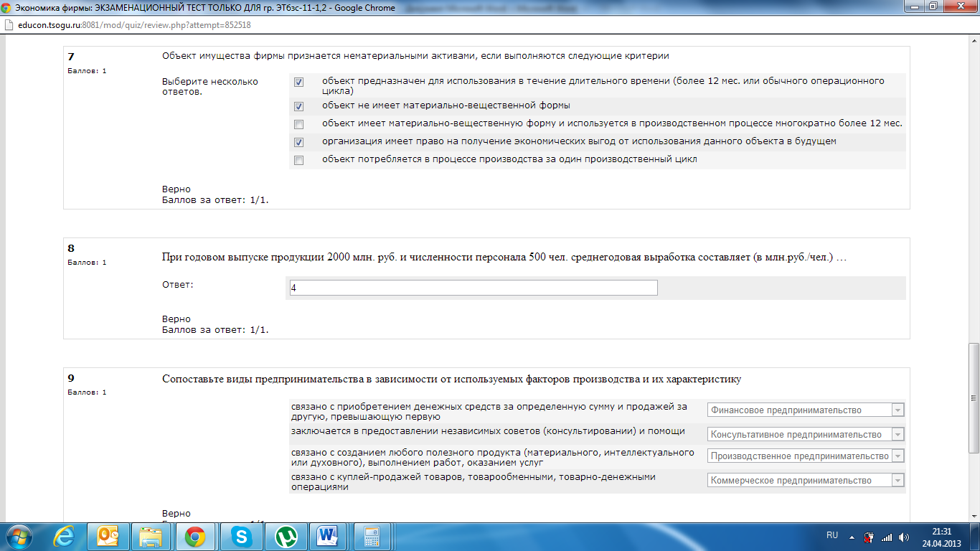
Task: Open Windows Explorer folder icon
Action: 151,537
